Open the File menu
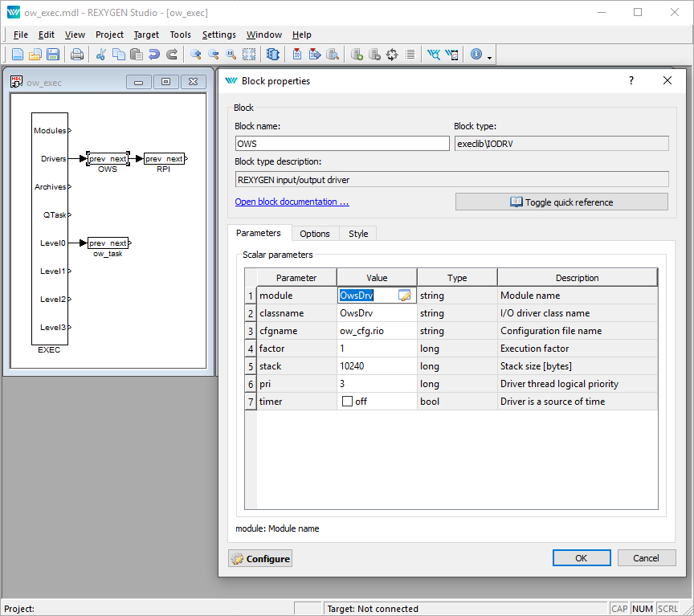The height and width of the screenshot is (616, 694). tap(21, 35)
